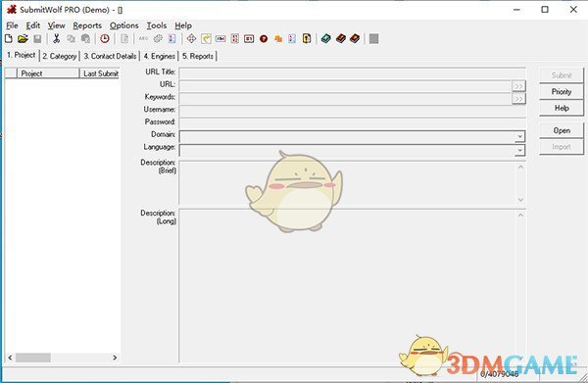This screenshot has height=383, width=588.
Task: Click into the Keywords field
Action: 345,99
